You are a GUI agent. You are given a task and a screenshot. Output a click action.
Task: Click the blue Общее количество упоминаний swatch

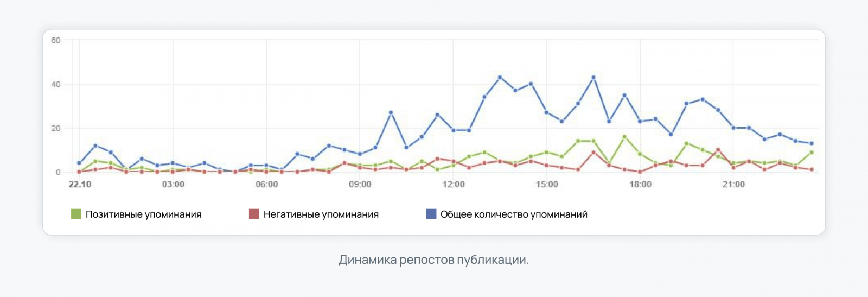(x=431, y=214)
